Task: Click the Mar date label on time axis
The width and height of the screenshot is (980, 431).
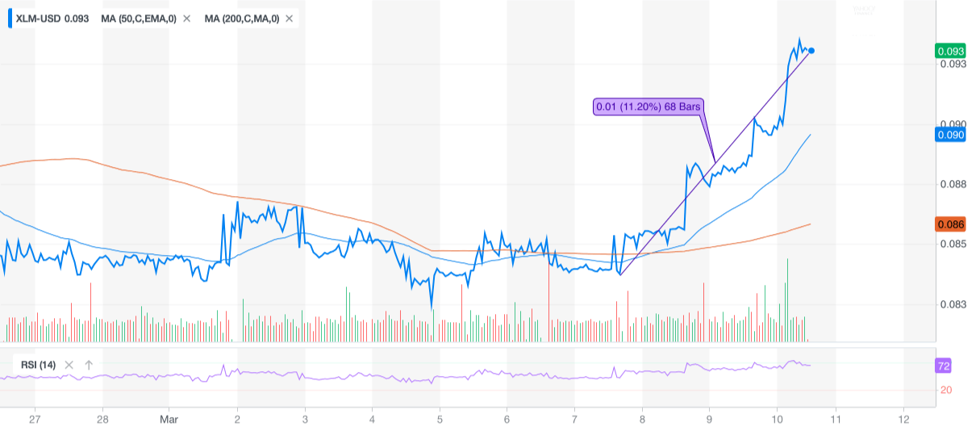Action: click(x=169, y=420)
